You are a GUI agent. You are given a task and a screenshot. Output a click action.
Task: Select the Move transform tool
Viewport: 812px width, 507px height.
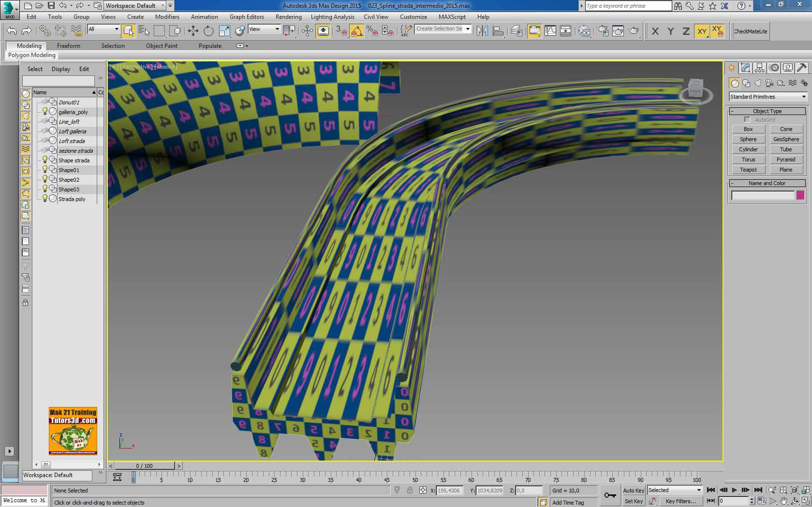click(x=193, y=31)
